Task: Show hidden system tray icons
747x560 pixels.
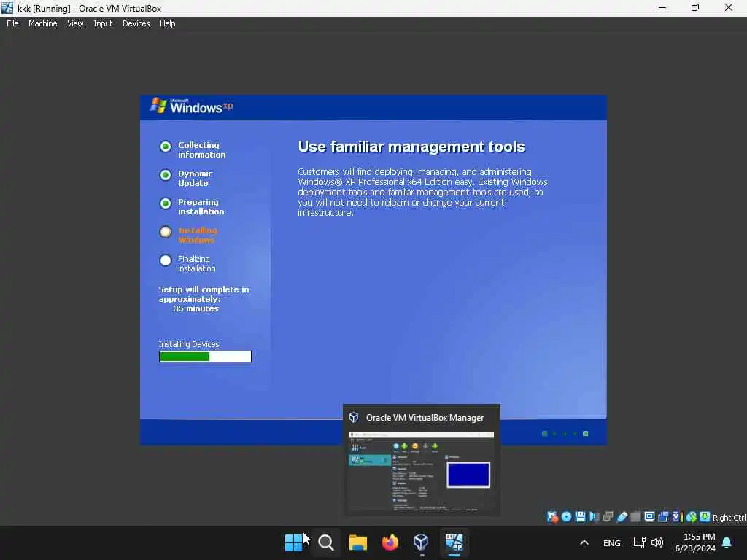Action: 584,542
